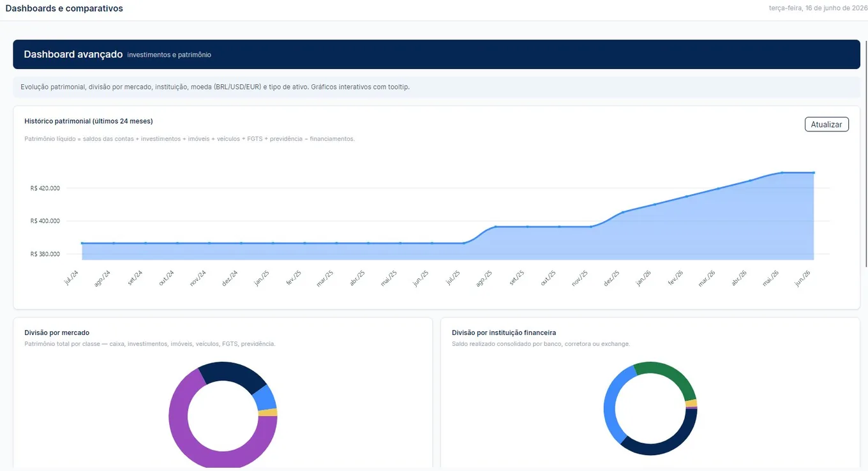
Task: Click the 'R$ 400.000' axis label
Action: coord(45,221)
